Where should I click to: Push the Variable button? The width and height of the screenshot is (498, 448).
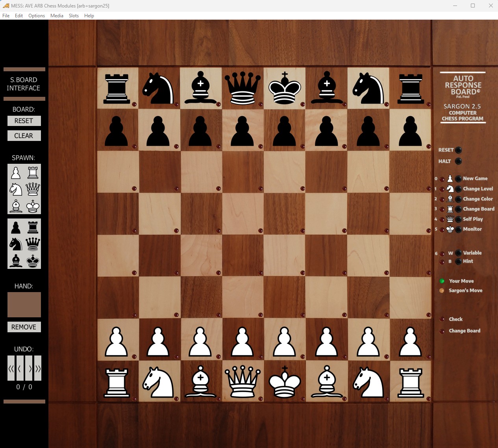click(458, 253)
